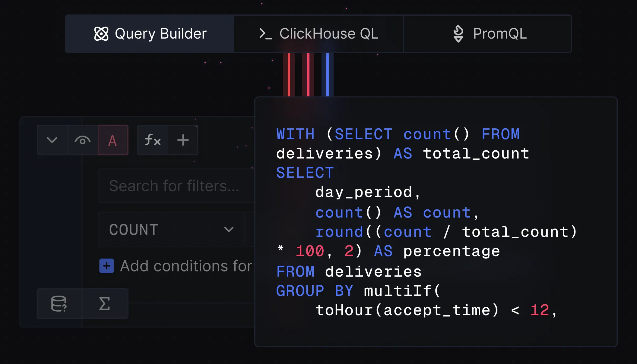The height and width of the screenshot is (364, 637).
Task: Click the sigma formula icon
Action: point(104,304)
